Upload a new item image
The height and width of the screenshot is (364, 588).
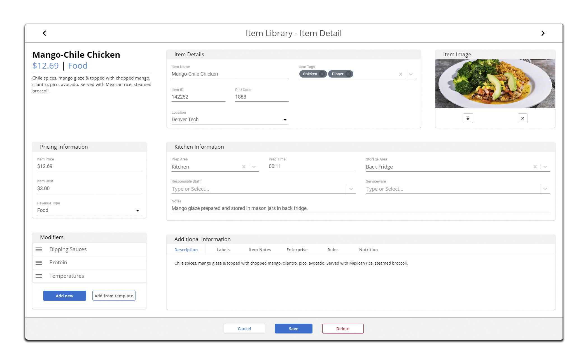tap(468, 118)
